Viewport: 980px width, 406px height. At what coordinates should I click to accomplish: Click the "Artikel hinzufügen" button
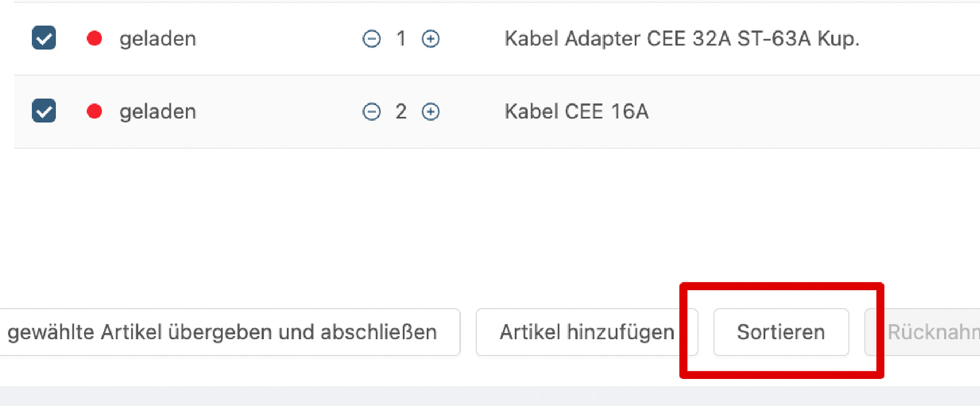coord(586,332)
